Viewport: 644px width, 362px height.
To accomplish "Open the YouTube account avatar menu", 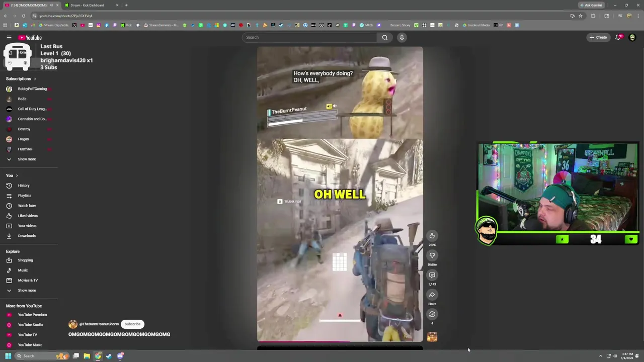I will pyautogui.click(x=632, y=37).
